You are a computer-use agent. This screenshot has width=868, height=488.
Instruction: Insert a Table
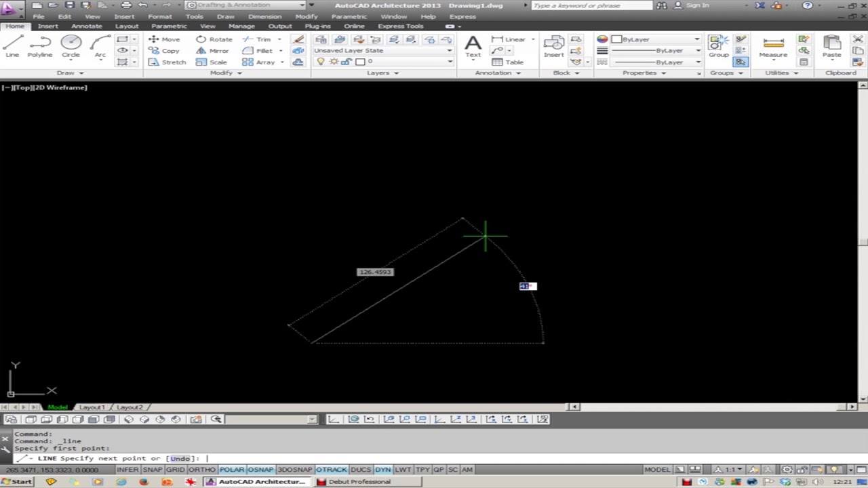(508, 62)
